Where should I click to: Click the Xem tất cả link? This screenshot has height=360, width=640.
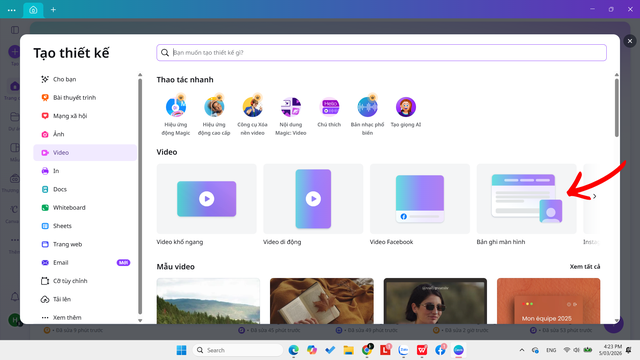point(584,267)
